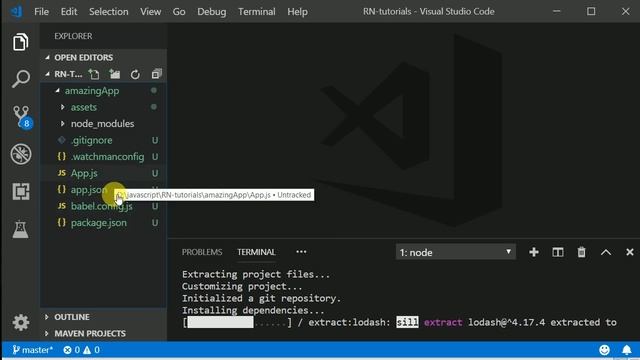Click 'Extracting project files...' terminal line

pyautogui.click(x=256, y=274)
